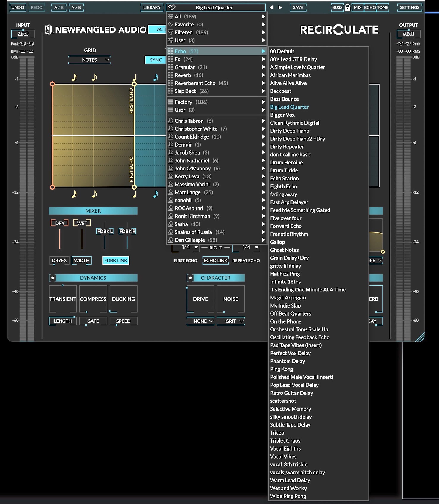The width and height of the screenshot is (439, 504).
Task: Open the LIBRARY button
Action: point(152,7)
